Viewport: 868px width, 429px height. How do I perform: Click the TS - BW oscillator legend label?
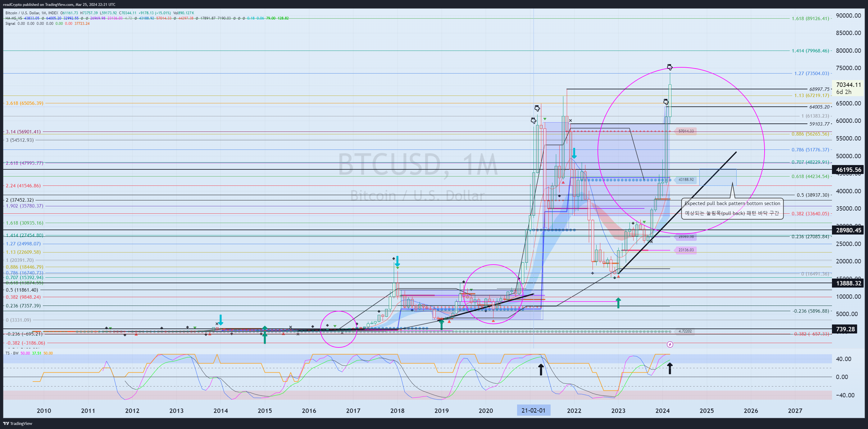(12, 353)
